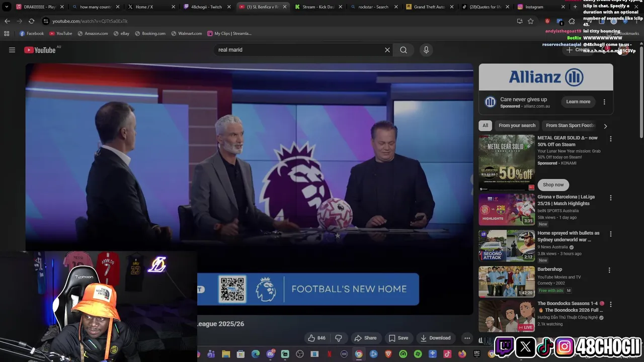Open Booking.com bookmark
The width and height of the screenshot is (644, 362).
click(150, 33)
